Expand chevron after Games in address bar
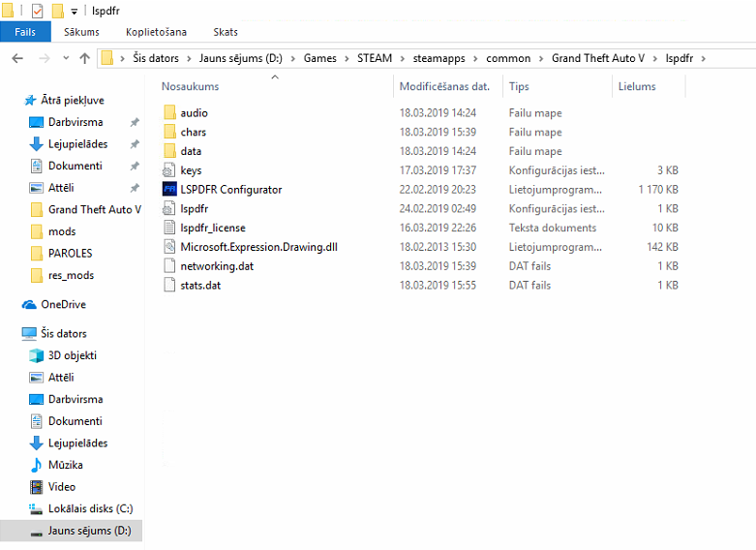This screenshot has width=756, height=550. coord(347,59)
